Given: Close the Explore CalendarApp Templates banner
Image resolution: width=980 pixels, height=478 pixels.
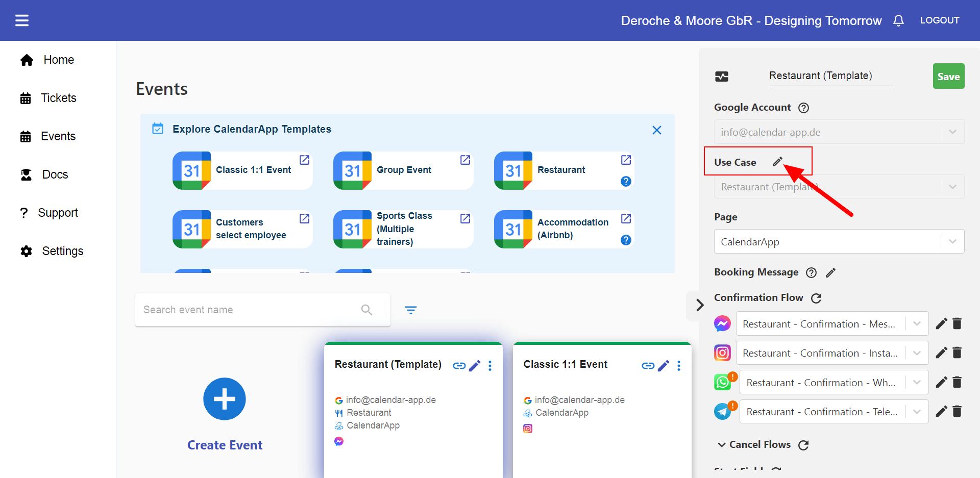Looking at the screenshot, I should click(656, 130).
